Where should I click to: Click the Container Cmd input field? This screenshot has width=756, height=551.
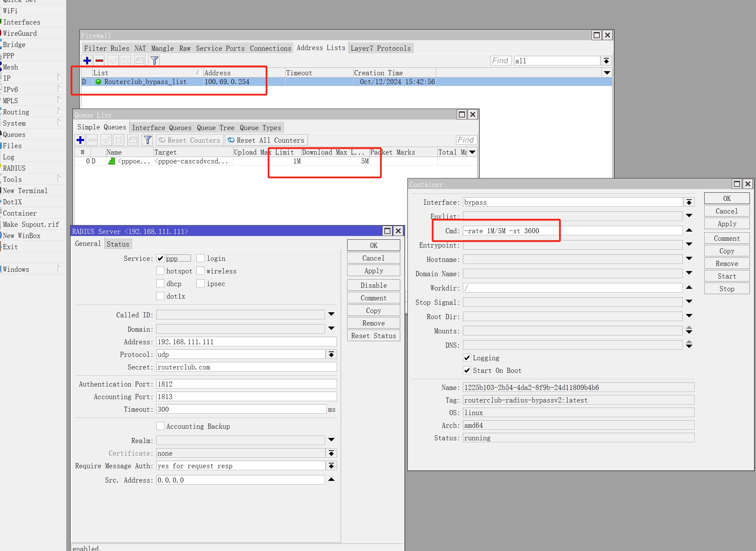point(573,231)
